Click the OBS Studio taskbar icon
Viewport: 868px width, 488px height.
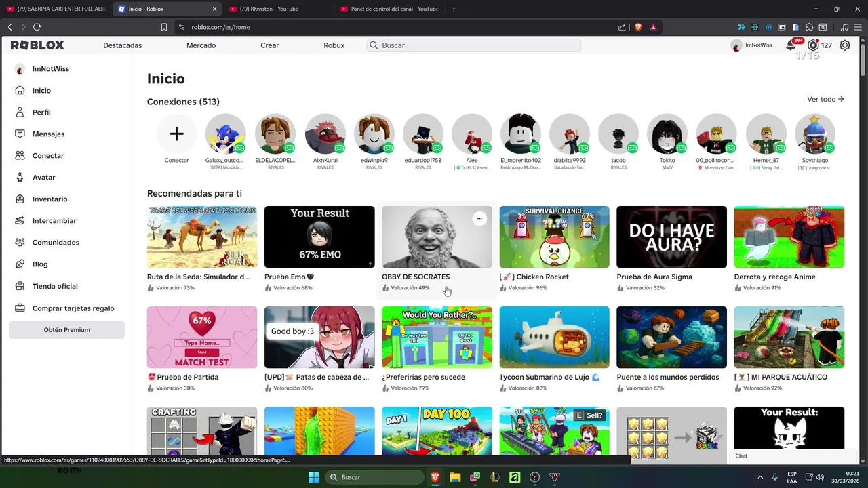pos(535,477)
